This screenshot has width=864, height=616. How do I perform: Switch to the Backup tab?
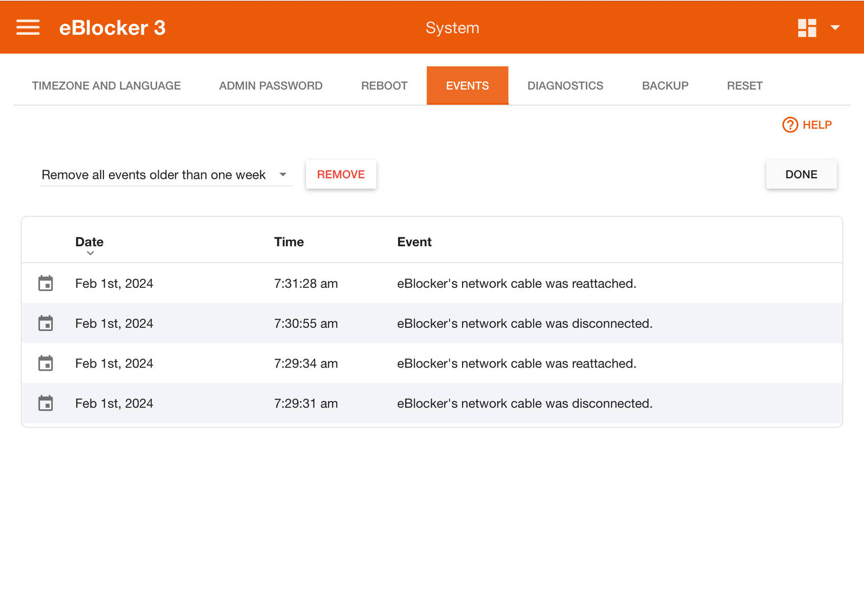(665, 86)
